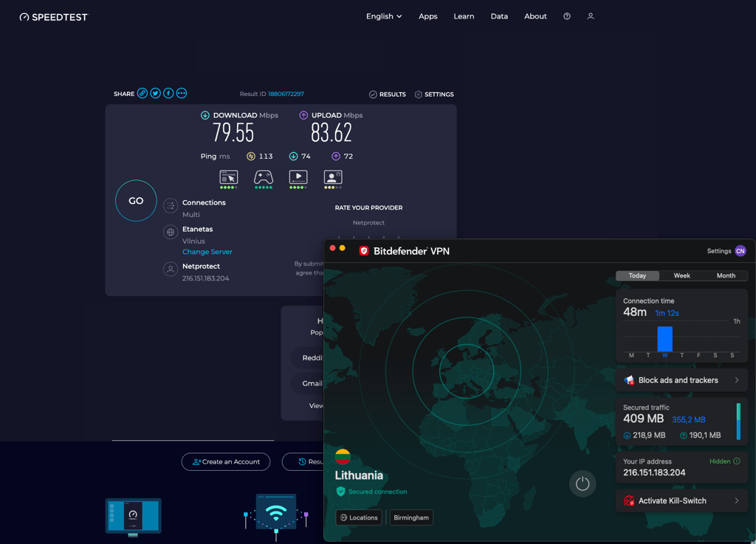Open Bitdefender VPN Settings

[719, 251]
